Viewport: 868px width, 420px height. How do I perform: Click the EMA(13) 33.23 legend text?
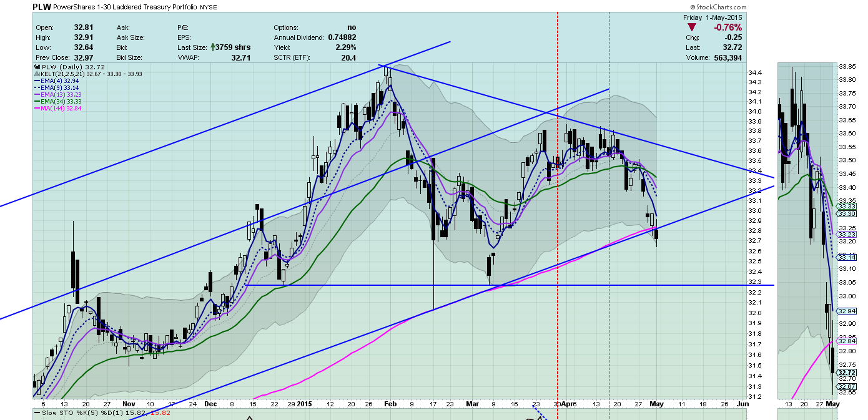(x=61, y=95)
